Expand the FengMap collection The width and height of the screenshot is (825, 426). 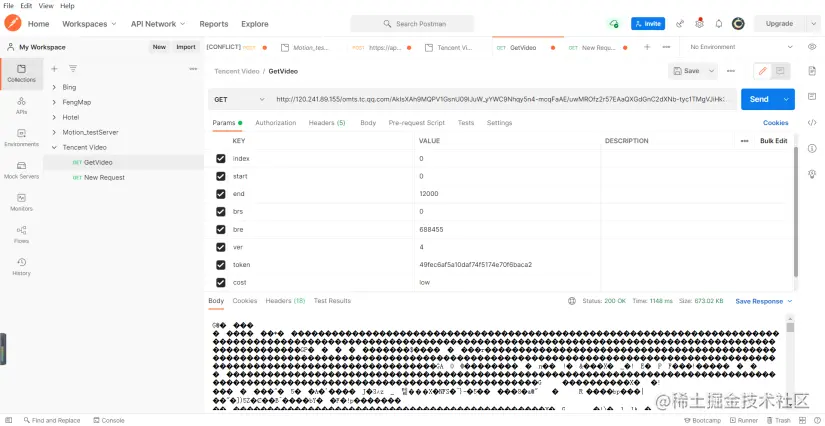tap(54, 103)
